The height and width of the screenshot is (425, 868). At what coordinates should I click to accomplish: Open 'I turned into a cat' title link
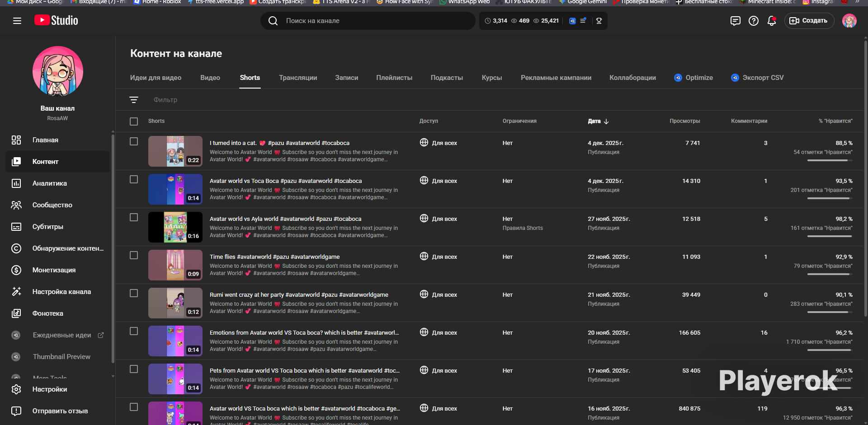pyautogui.click(x=279, y=143)
